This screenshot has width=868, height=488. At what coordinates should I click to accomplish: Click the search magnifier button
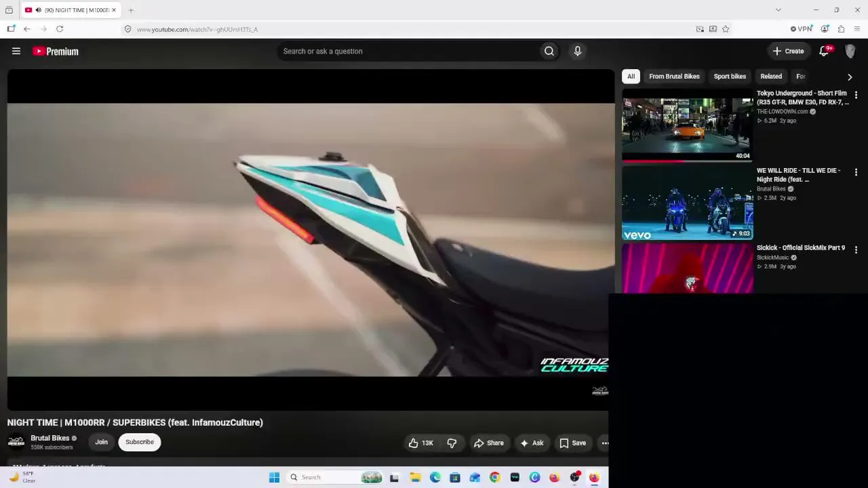(549, 51)
